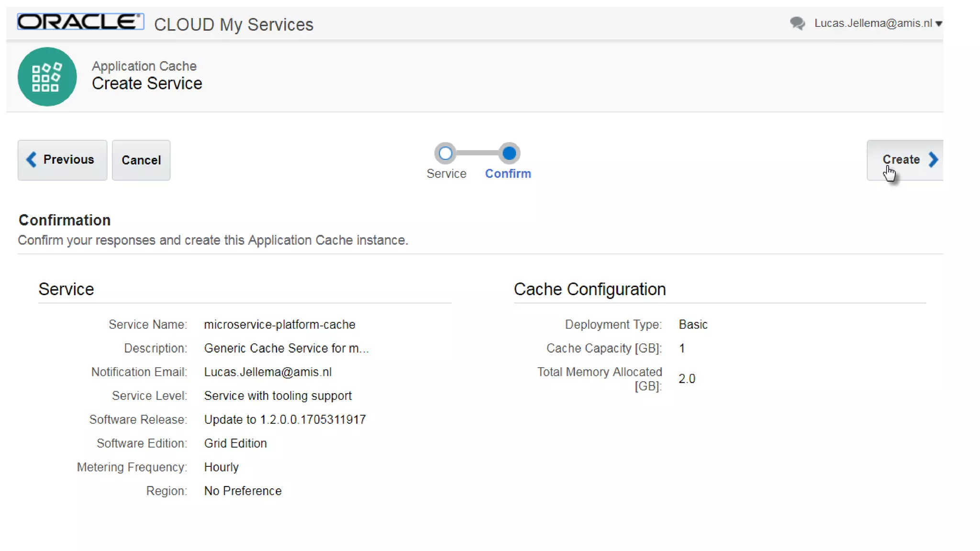Open the chat feedback speech bubble icon

click(x=797, y=23)
